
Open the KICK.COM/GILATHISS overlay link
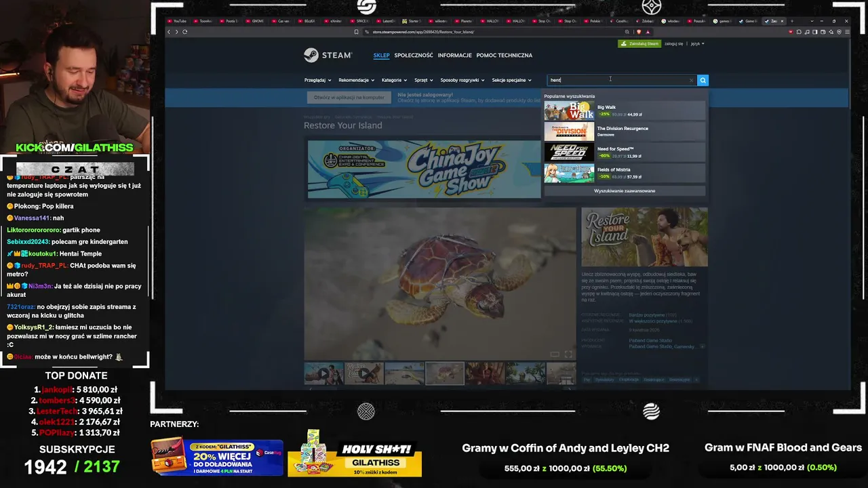[75, 148]
